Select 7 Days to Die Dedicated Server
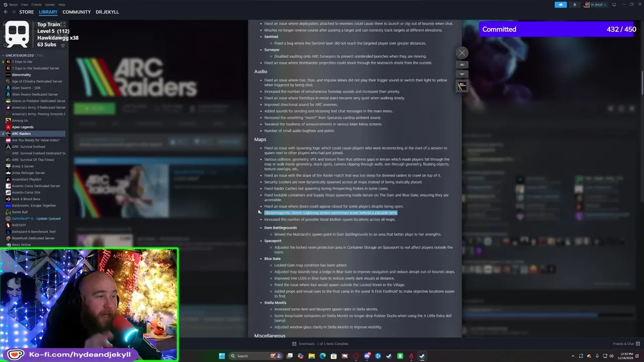Image resolution: width=644 pixels, height=362 pixels. (35, 68)
